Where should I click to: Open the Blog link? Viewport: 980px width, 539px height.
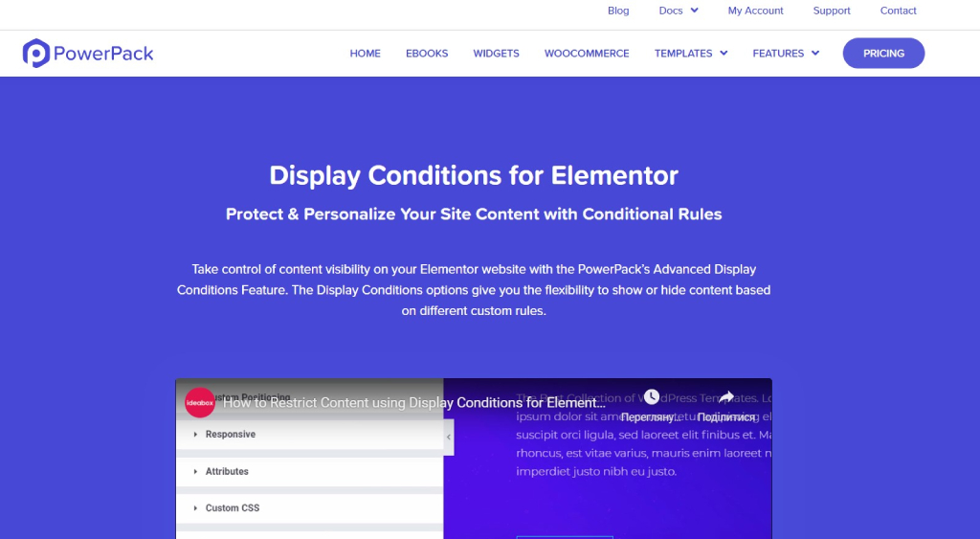click(x=618, y=11)
